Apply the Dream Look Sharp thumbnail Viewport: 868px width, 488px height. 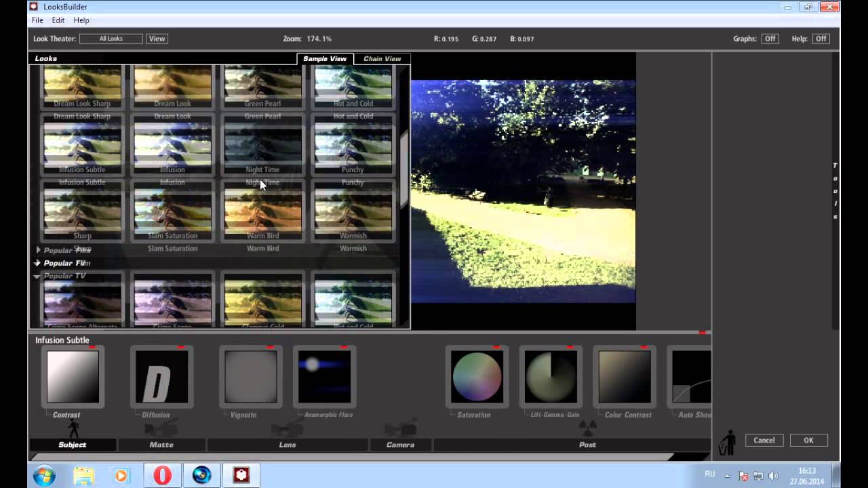coord(83,87)
